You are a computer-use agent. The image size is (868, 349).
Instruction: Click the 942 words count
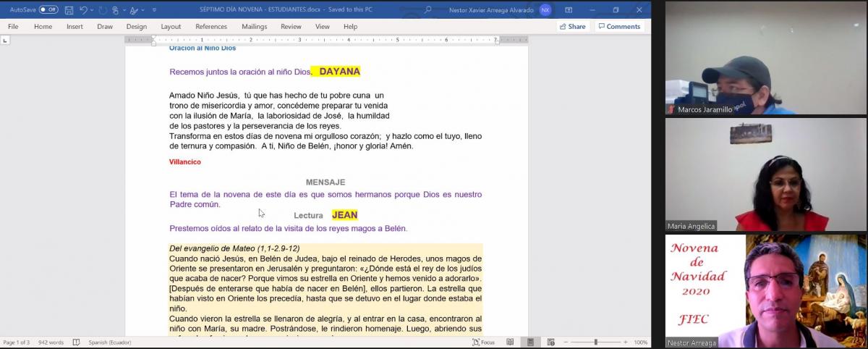tap(51, 342)
